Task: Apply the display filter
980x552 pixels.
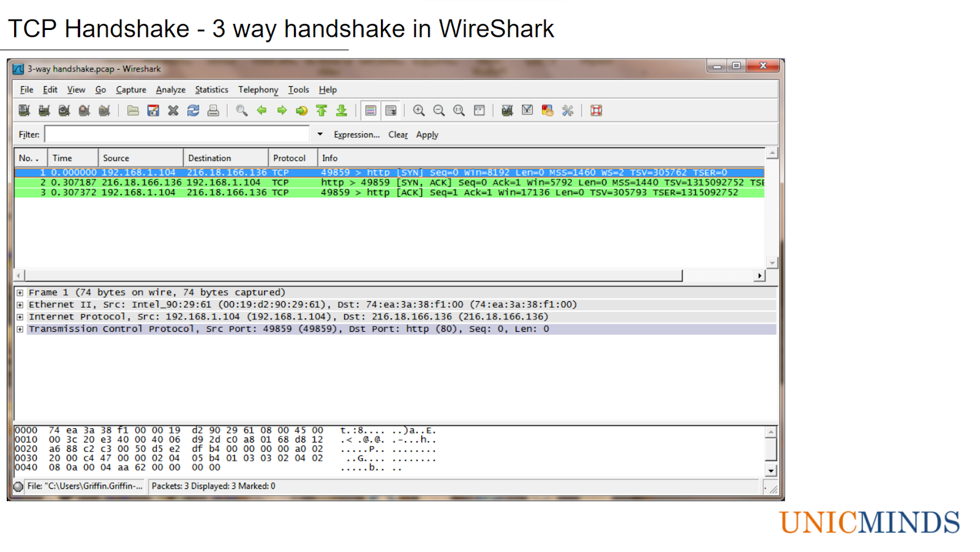Action: click(427, 135)
